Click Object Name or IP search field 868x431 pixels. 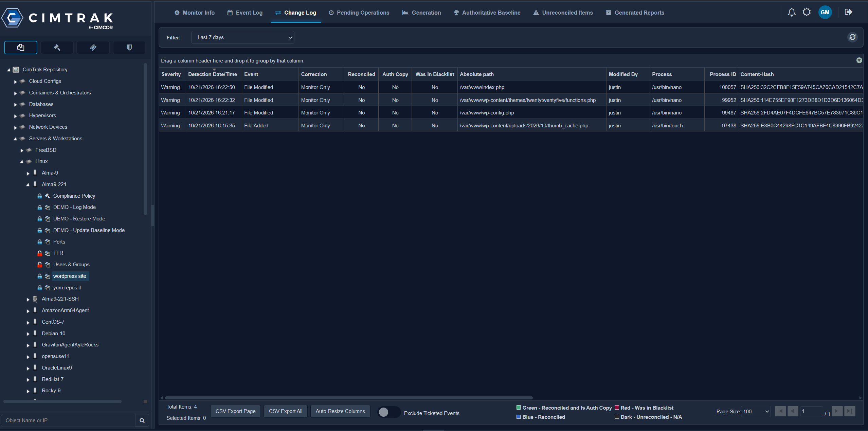(x=68, y=420)
